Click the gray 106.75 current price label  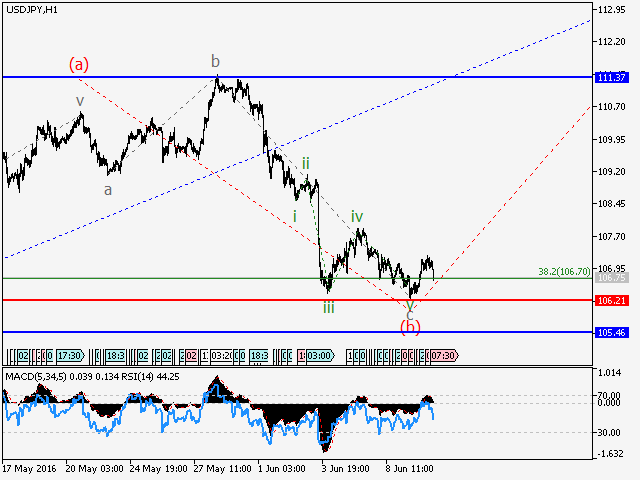611,278
